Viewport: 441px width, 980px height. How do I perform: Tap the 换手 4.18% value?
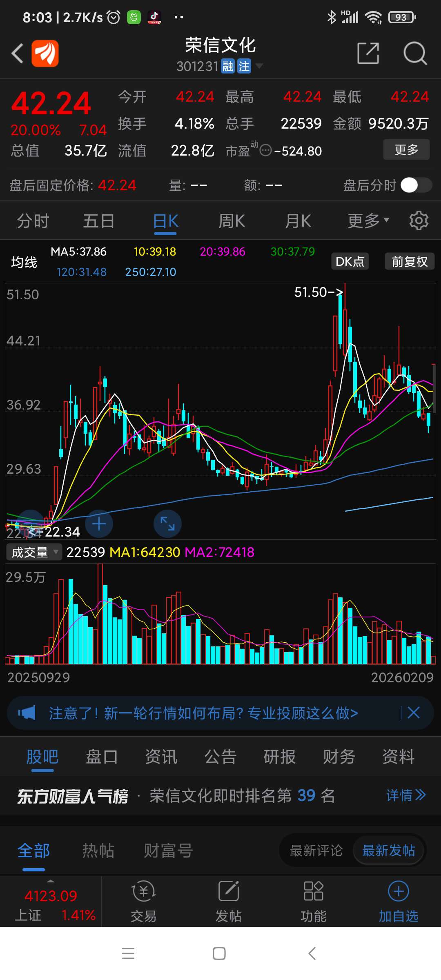(194, 123)
